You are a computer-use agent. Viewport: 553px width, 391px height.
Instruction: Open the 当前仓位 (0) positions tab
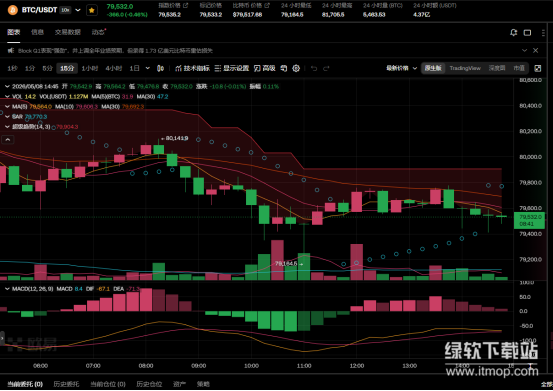tap(108, 384)
